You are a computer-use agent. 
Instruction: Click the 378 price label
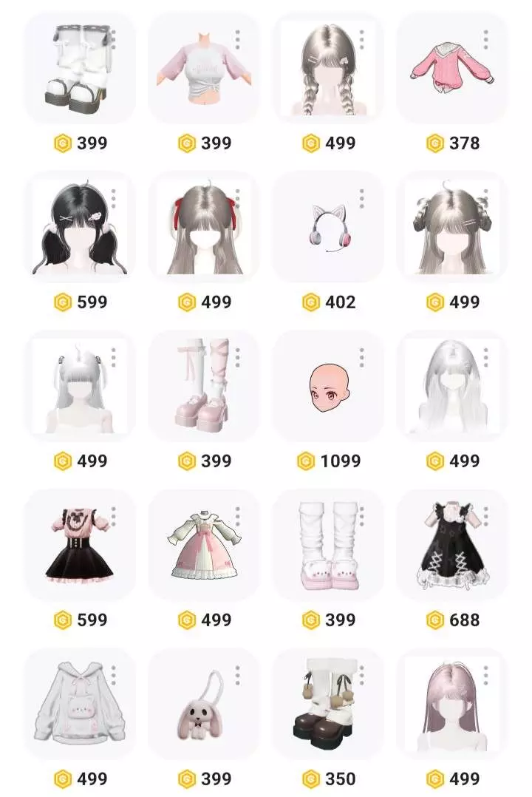click(465, 143)
